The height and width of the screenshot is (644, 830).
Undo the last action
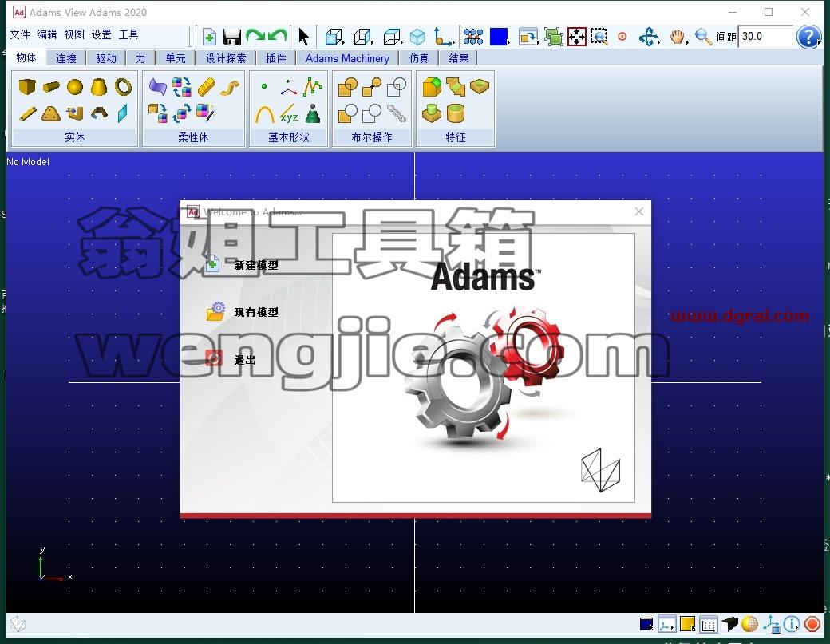(x=278, y=36)
